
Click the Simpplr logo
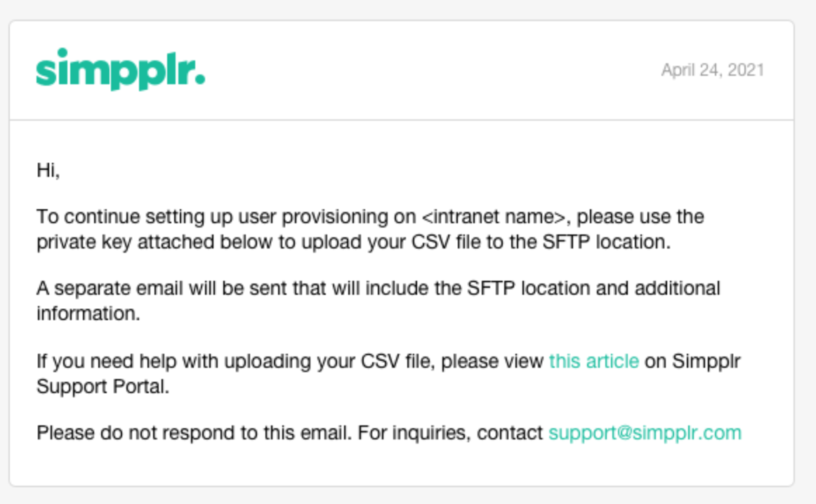[x=121, y=69]
